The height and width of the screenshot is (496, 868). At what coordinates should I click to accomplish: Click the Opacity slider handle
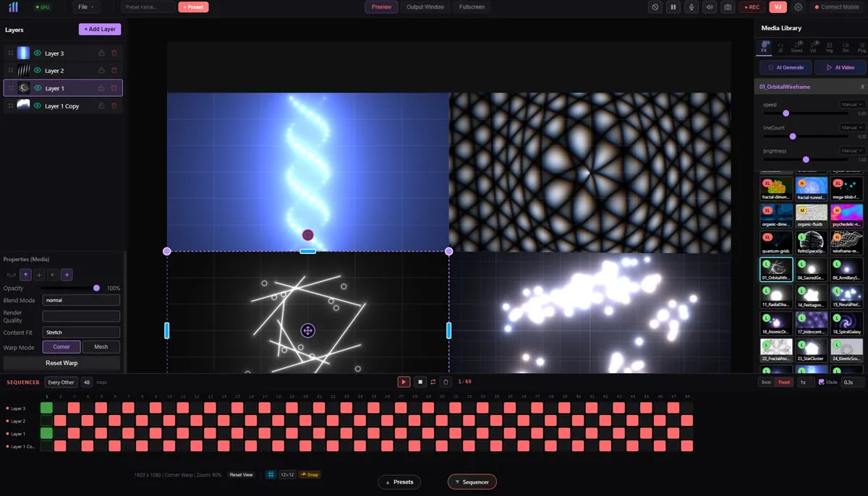[x=96, y=288]
